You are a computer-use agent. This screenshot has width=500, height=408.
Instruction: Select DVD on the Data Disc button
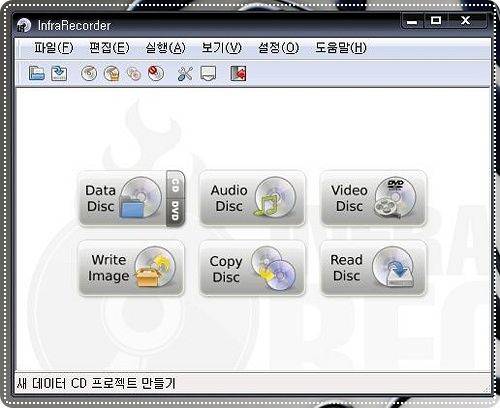click(x=175, y=212)
